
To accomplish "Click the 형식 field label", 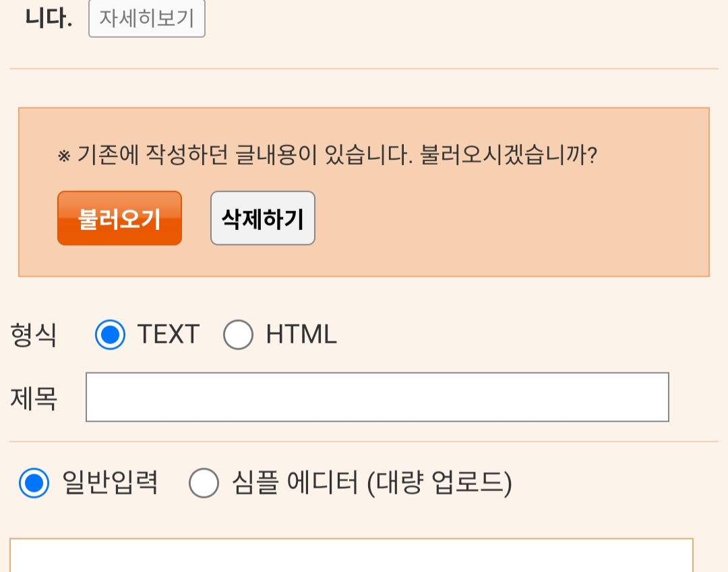I will point(34,335).
